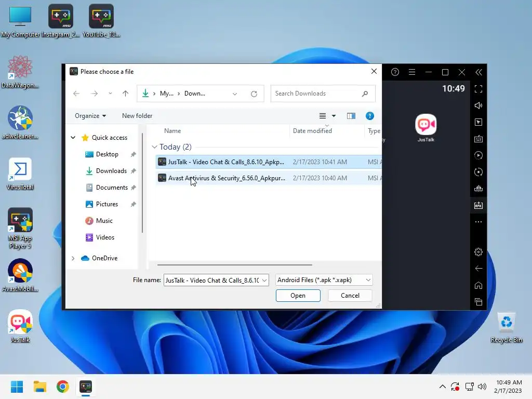Open Chrome from the taskbar
532x399 pixels.
pos(63,387)
